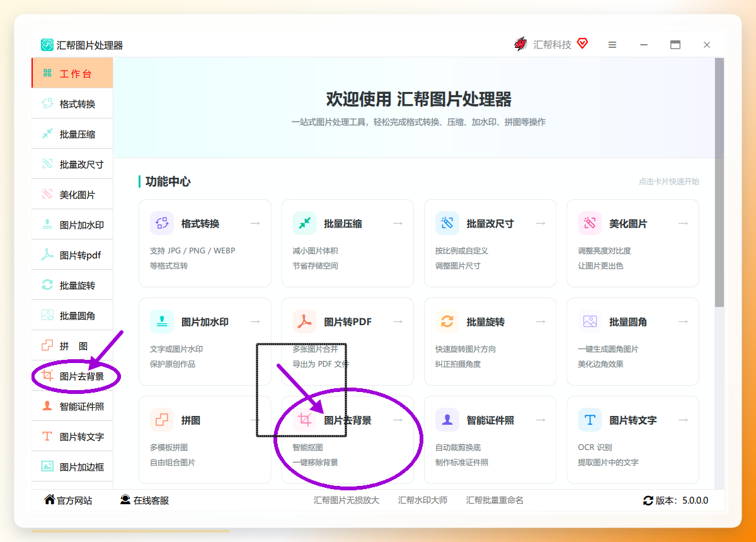Image resolution: width=756 pixels, height=542 pixels.
Task: Click the 格式转换 card icon in 功能中心
Action: point(162,223)
